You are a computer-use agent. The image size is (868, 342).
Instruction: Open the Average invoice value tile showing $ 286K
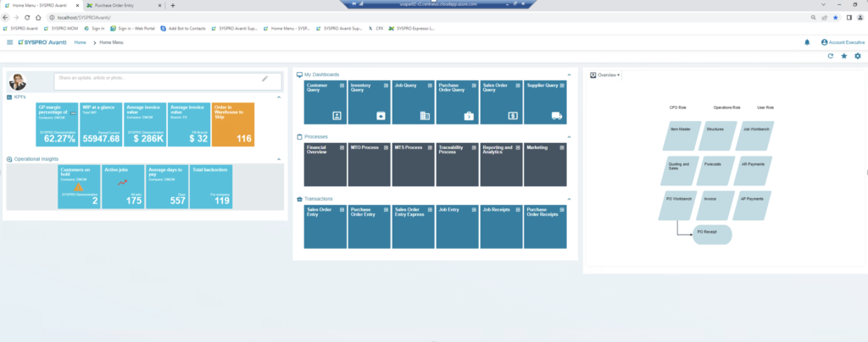pyautogui.click(x=145, y=124)
